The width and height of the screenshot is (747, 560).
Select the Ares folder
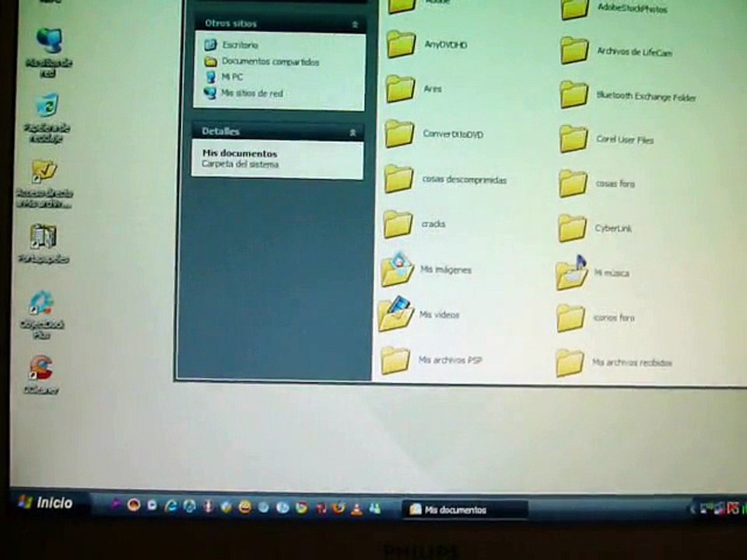(x=413, y=89)
